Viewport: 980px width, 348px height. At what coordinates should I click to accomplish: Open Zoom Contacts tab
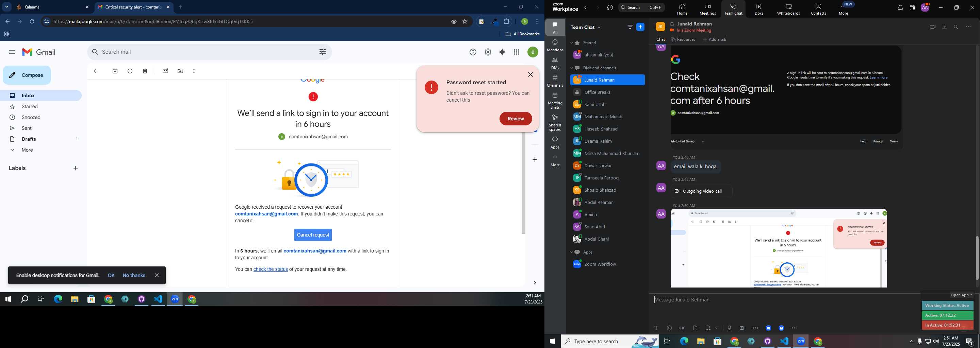pos(818,10)
